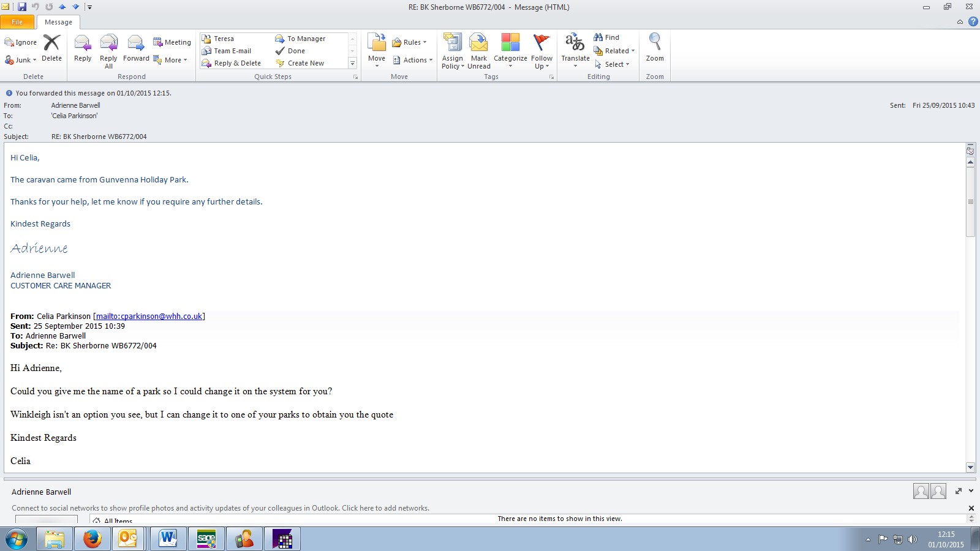
Task: Open Windows Explorer from the taskbar
Action: [x=55, y=539]
